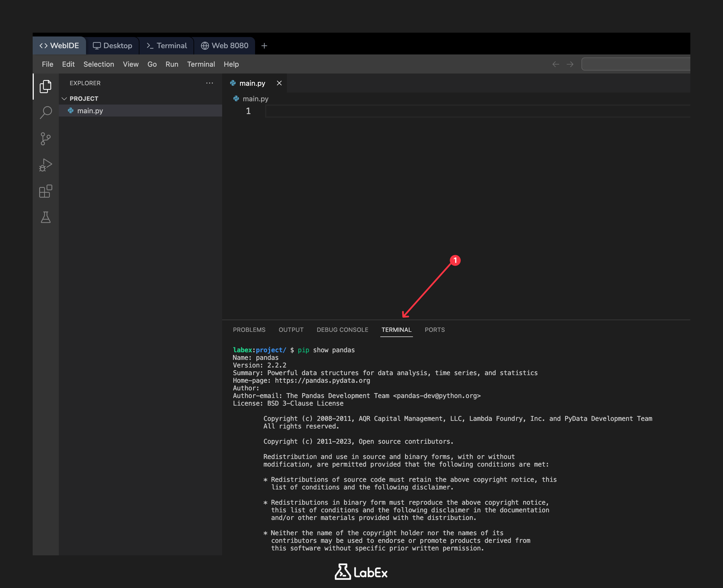Click Explorer more actions ellipsis
The height and width of the screenshot is (588, 723).
click(210, 83)
